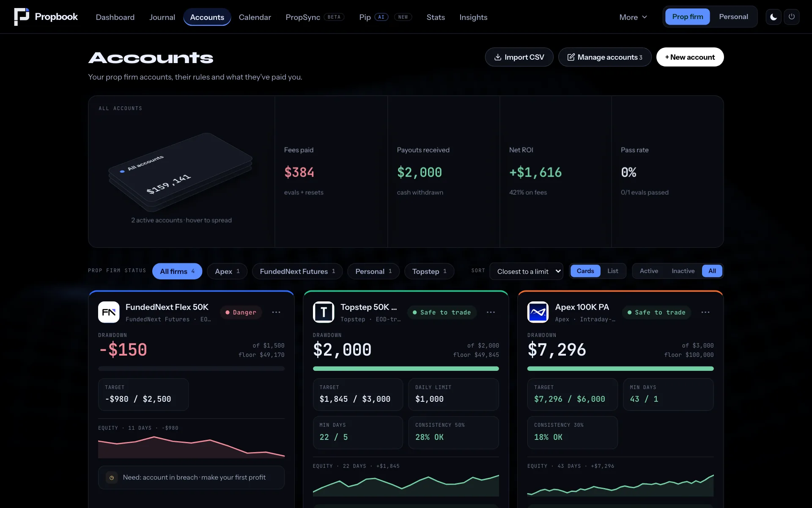812x508 pixels.
Task: Click the Apex equity chart
Action: pyautogui.click(x=620, y=485)
